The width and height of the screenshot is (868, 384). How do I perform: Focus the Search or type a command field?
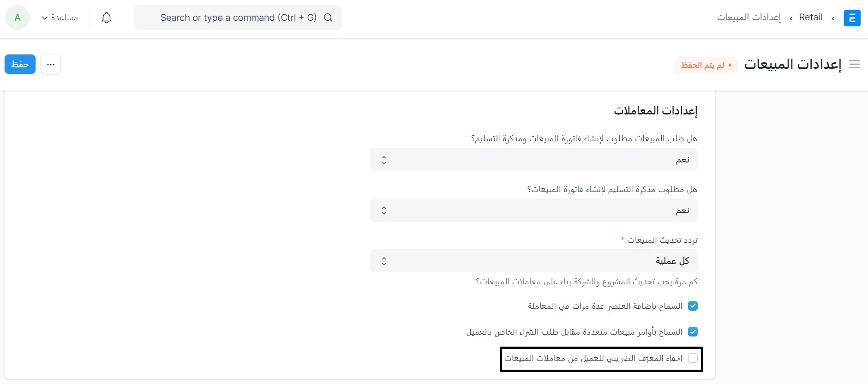[x=238, y=18]
